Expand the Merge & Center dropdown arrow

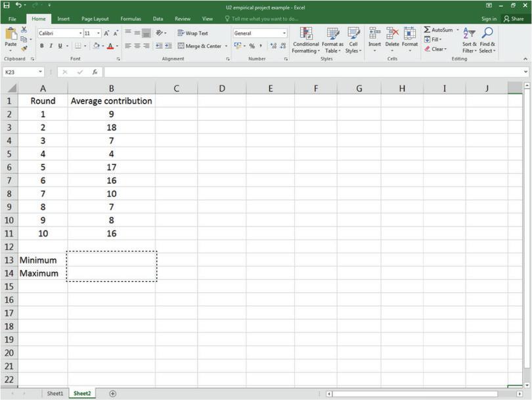pyautogui.click(x=227, y=46)
